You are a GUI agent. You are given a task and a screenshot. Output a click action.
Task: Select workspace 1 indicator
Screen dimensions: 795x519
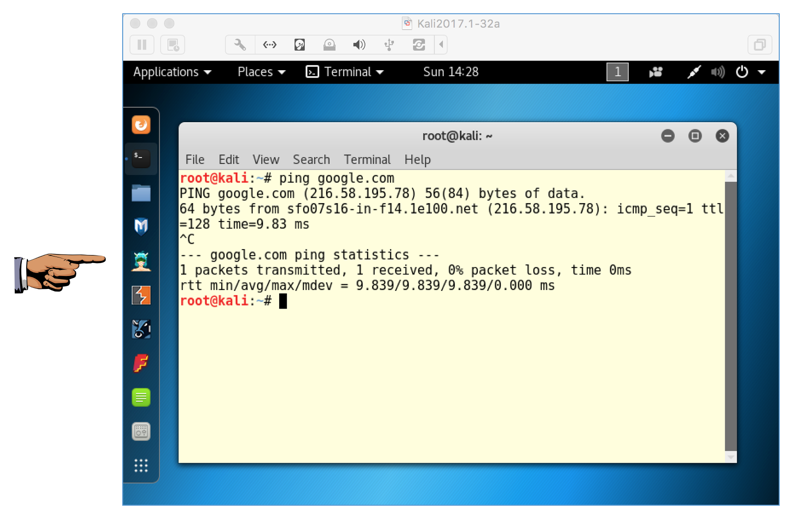click(x=618, y=72)
